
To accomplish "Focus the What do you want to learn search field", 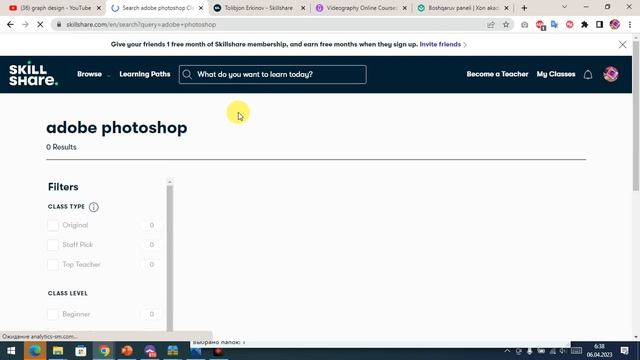I will click(273, 74).
